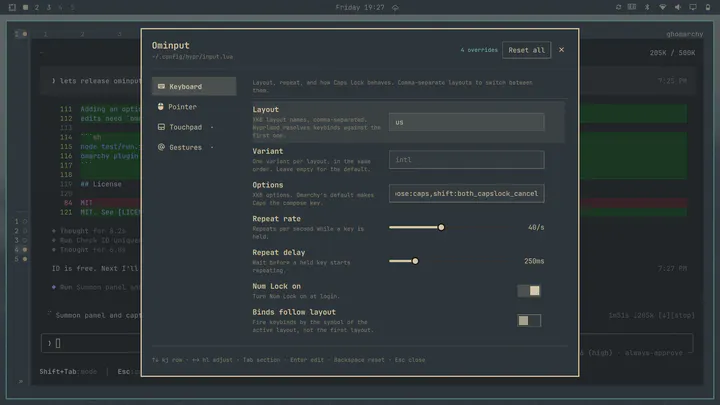This screenshot has width=720, height=405.
Task: Click the 'Enter edit' footer hint
Action: pos(307,360)
